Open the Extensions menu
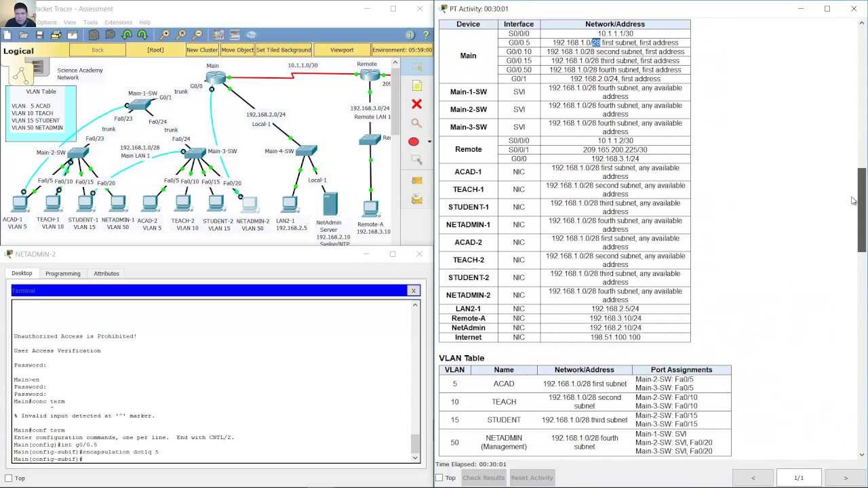The width and height of the screenshot is (868, 488). [x=118, y=22]
